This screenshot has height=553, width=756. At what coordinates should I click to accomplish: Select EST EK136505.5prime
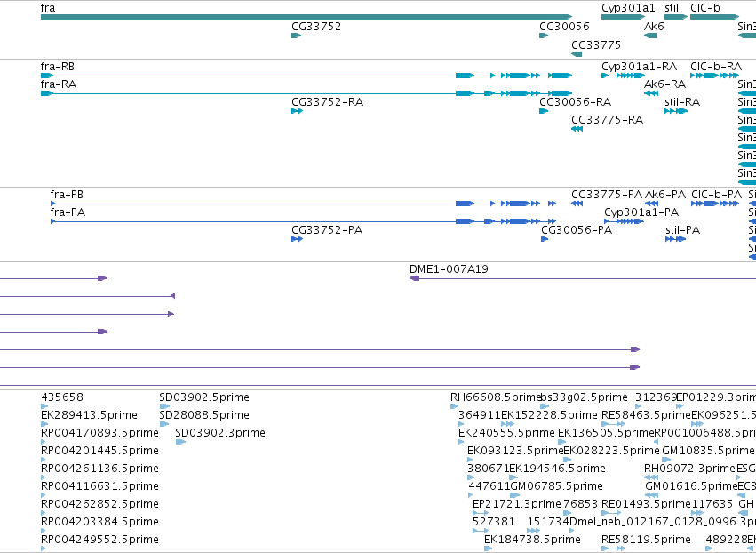pos(561,442)
